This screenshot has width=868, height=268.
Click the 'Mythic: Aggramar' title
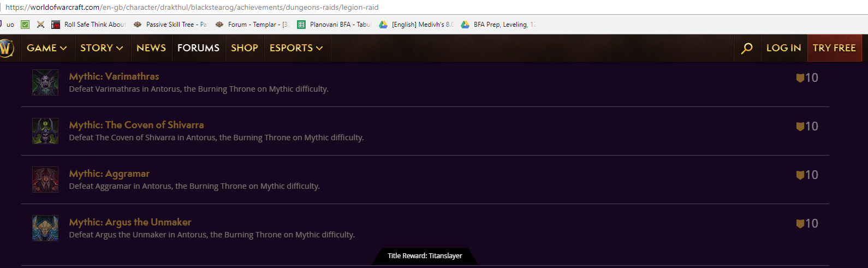click(109, 174)
